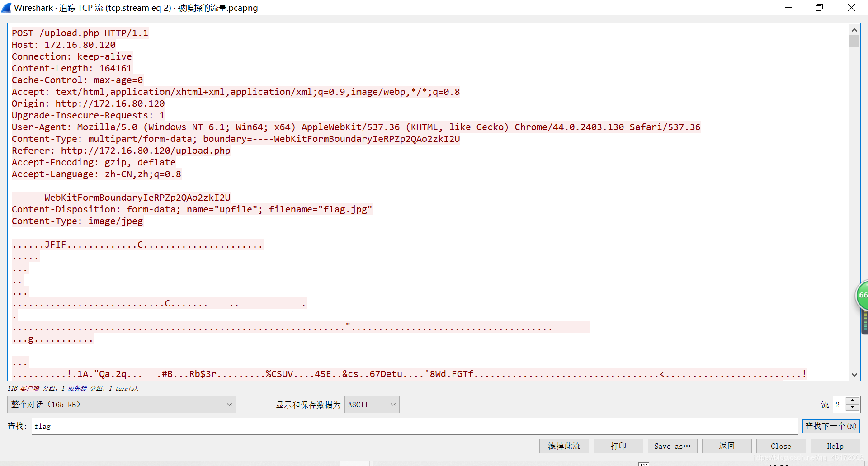This screenshot has width=868, height=466.
Task: Click the Content-Type: image/jpeg line
Action: point(77,221)
